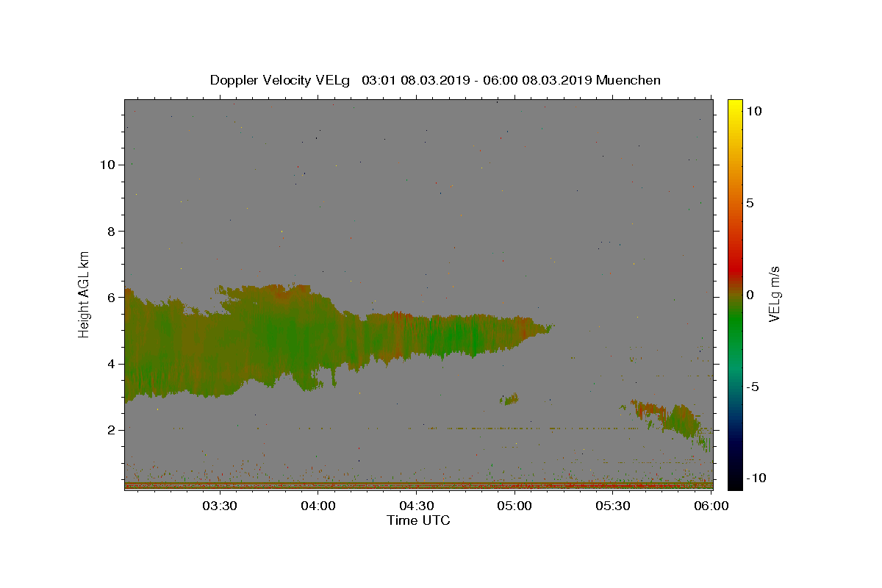Click the "Time UTC" axis label
Viewport: 882px width, 588px height.
418,520
